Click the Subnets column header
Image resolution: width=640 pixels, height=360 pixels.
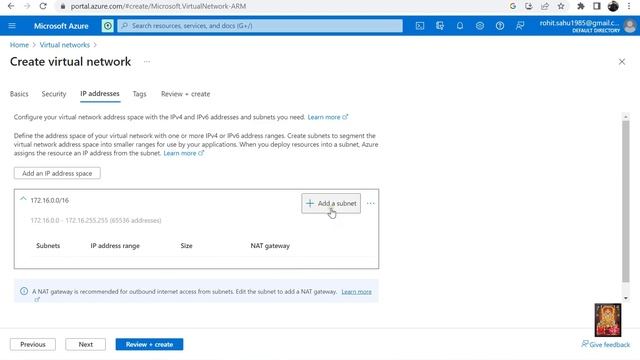(48, 246)
